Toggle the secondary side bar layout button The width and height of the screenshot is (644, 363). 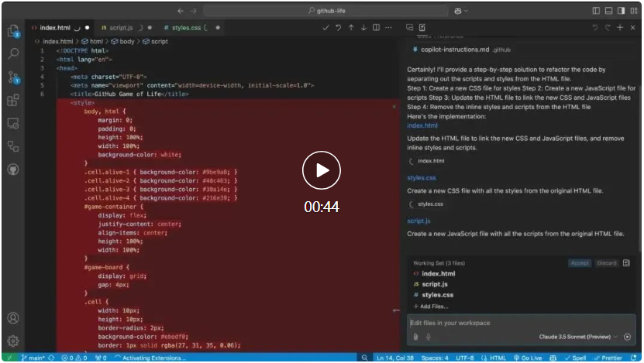tap(619, 11)
